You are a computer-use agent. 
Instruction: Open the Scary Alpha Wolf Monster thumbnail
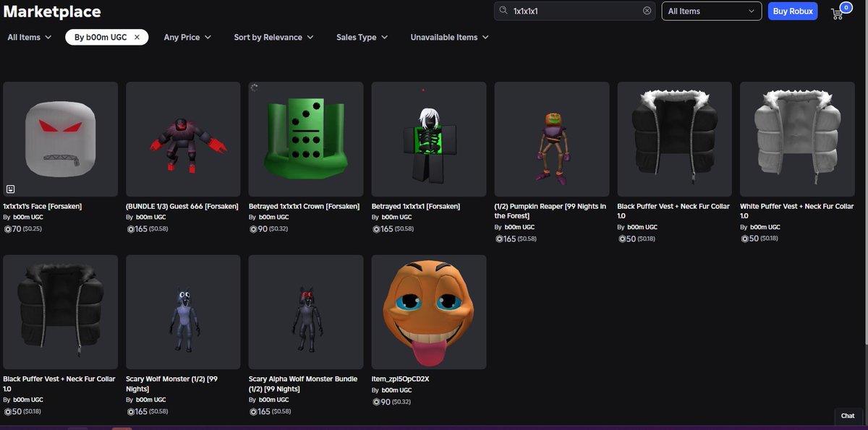click(x=306, y=311)
